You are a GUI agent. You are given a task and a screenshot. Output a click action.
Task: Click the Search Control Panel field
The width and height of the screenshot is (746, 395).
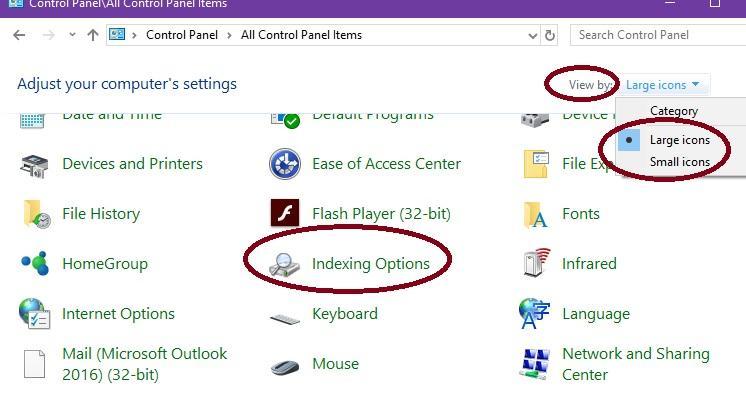[x=658, y=35]
